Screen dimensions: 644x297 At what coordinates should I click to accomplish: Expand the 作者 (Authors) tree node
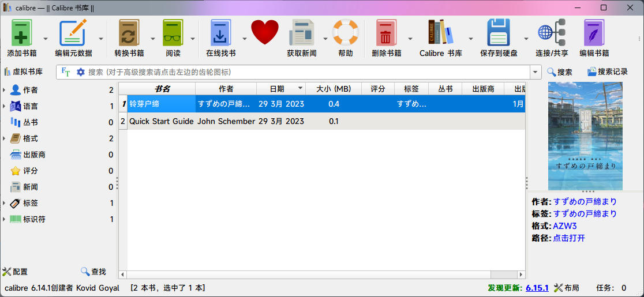pyautogui.click(x=4, y=90)
